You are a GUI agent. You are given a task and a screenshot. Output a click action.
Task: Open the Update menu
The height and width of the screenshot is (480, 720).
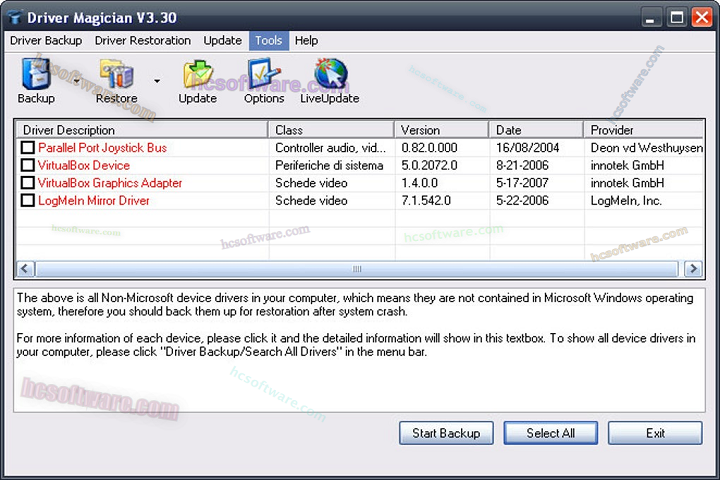point(223,40)
